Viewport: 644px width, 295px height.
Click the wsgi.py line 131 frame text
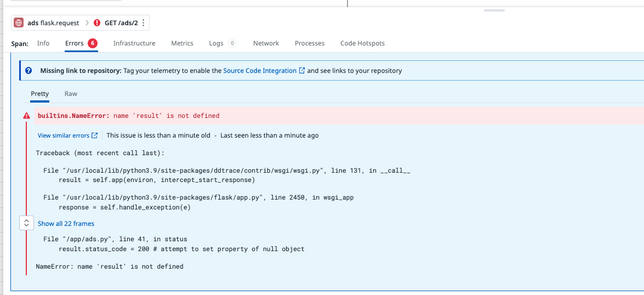tap(227, 171)
